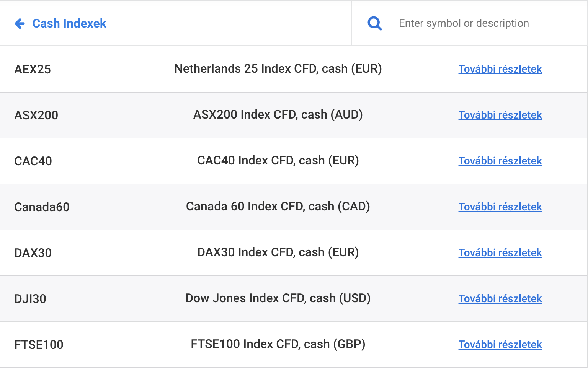Open További részletek for Canada60
Screen dimensions: 588x368
(500, 207)
